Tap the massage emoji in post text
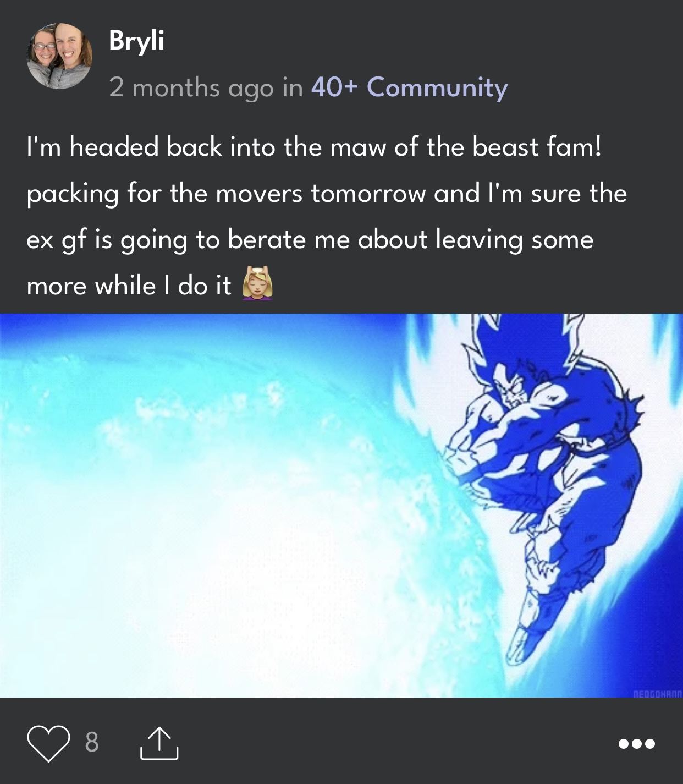The width and height of the screenshot is (683, 784). [257, 283]
